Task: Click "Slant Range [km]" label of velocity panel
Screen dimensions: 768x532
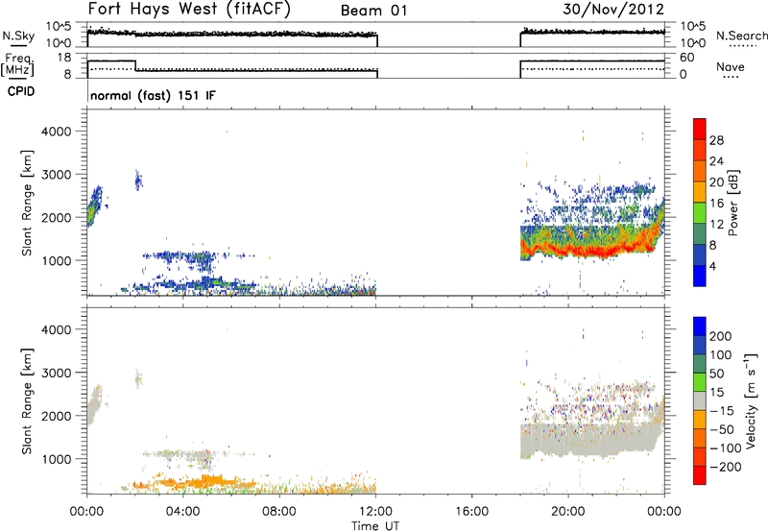Action: [27, 401]
